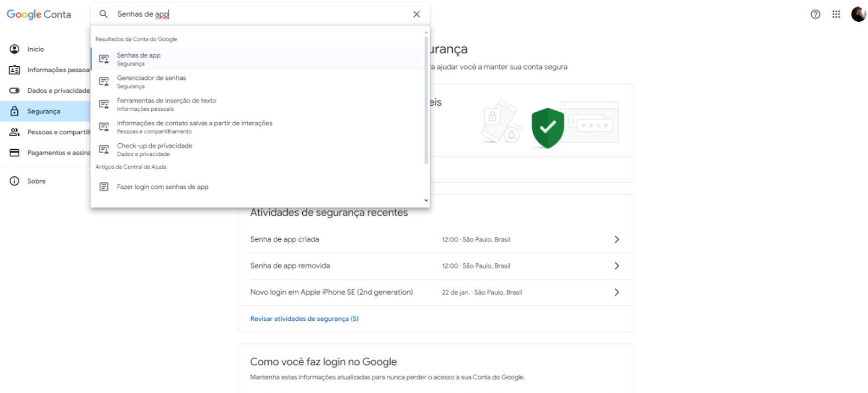Screen dimensions: 868x393
Task: Click icon beside Ferramentas de inserção de texto
Action: 104,104
